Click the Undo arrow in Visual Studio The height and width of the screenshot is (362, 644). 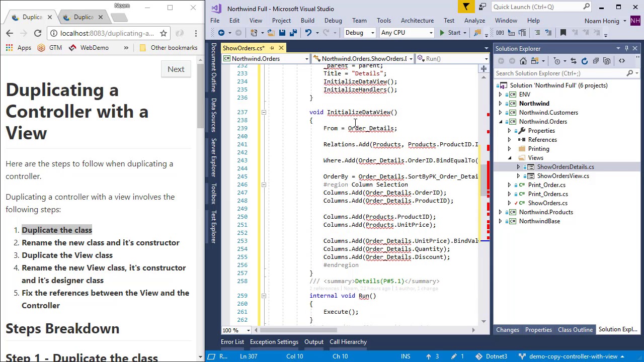pos(308,33)
